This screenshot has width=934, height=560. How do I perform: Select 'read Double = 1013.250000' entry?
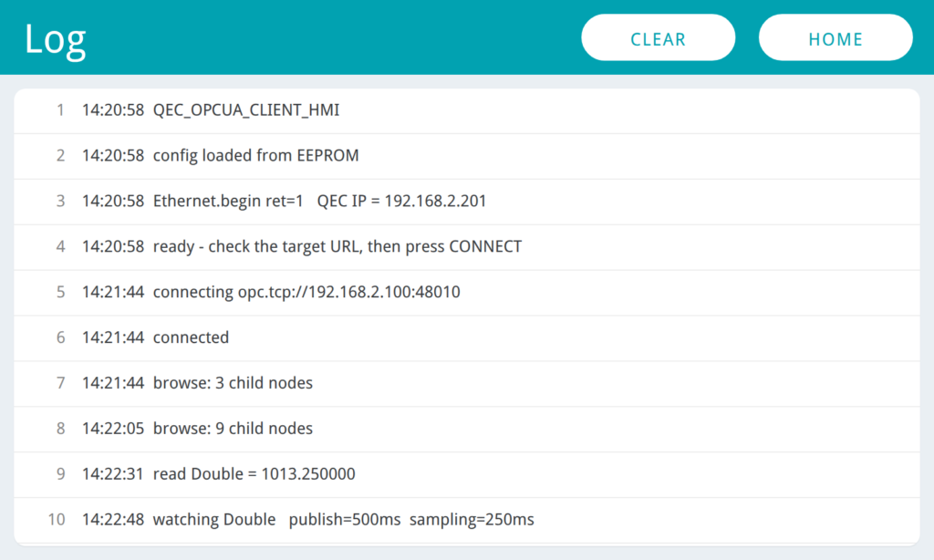click(x=467, y=475)
